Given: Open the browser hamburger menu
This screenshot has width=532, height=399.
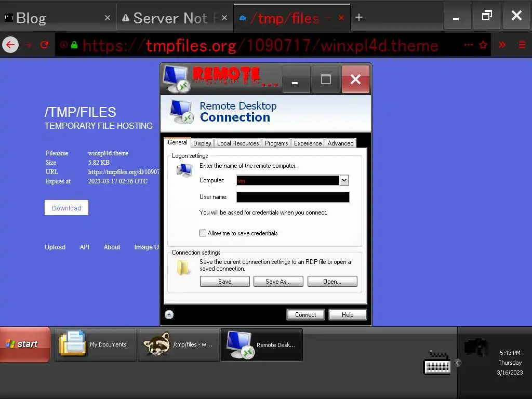Looking at the screenshot, I should pos(522,45).
